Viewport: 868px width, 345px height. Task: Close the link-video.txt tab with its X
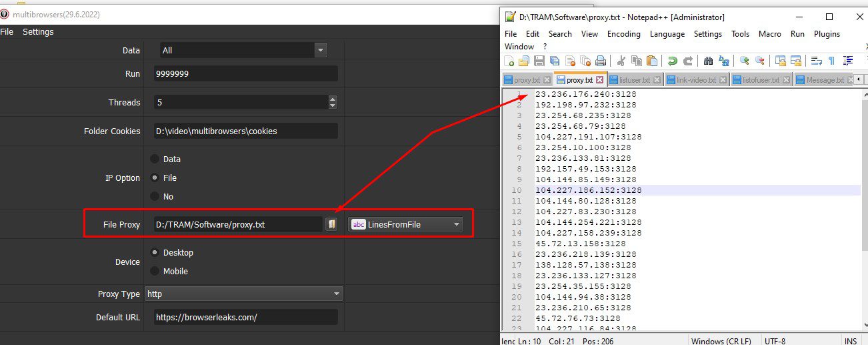(x=723, y=80)
